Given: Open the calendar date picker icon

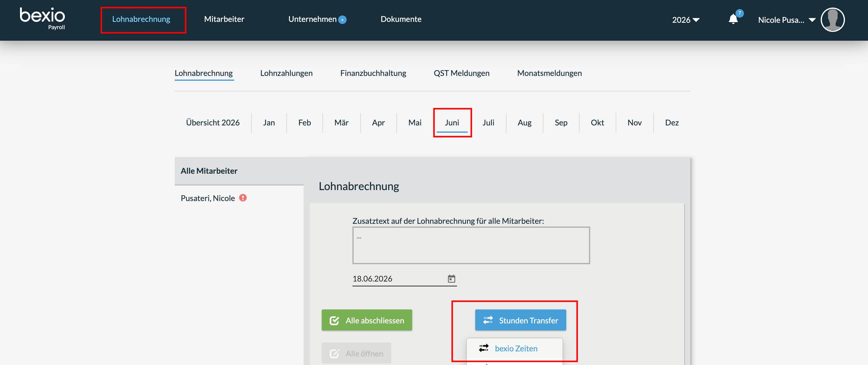Looking at the screenshot, I should [451, 279].
